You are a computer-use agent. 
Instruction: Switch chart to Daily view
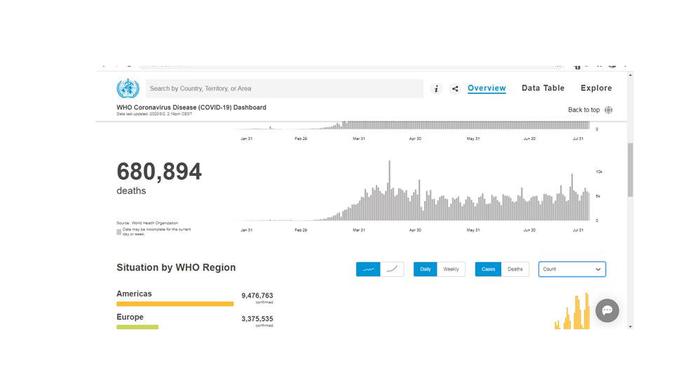425,269
